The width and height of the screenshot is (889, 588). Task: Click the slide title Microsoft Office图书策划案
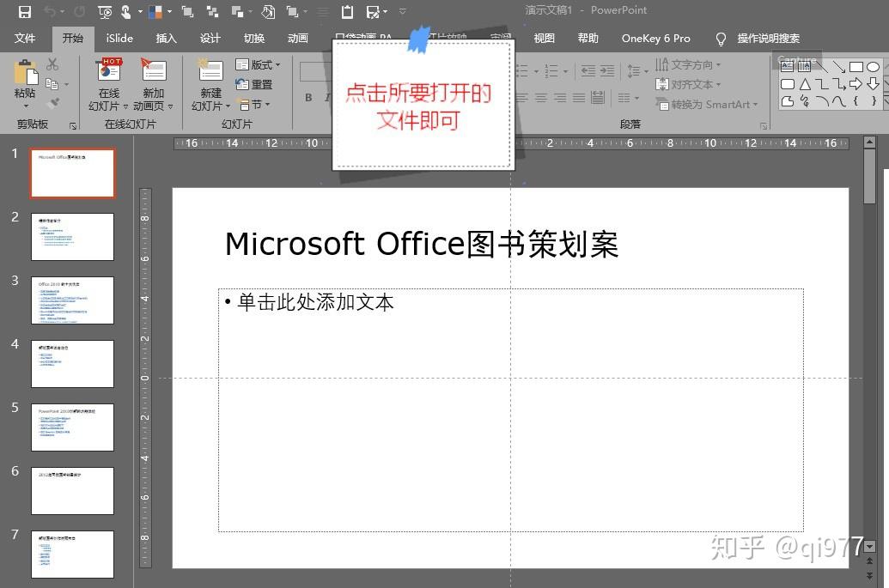point(422,244)
